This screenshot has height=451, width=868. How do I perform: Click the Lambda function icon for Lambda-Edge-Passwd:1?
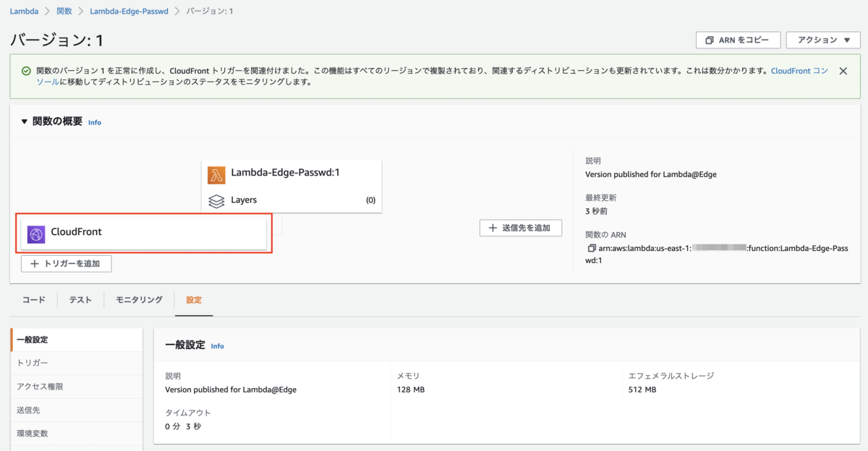(216, 176)
